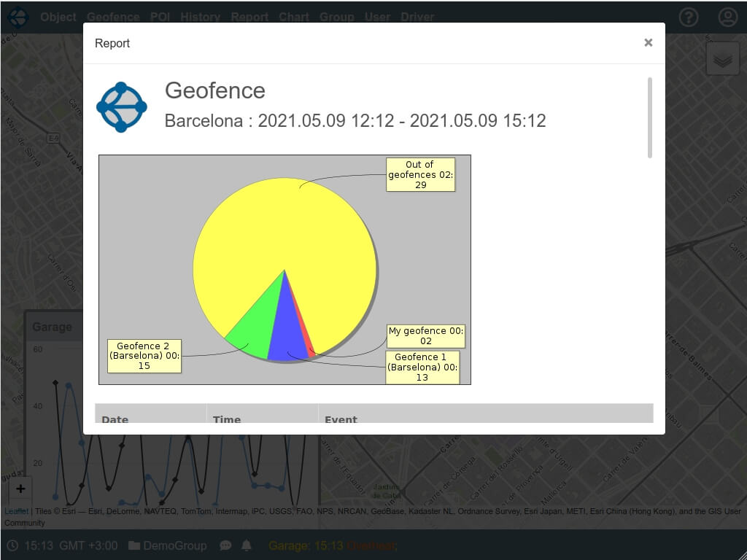This screenshot has width=747, height=560.
Task: Click the report dialog vertical scrollbar
Action: [649, 117]
